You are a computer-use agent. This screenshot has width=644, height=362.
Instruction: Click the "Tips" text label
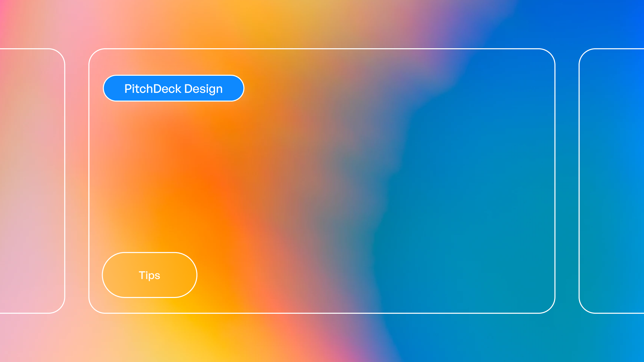[x=150, y=275]
